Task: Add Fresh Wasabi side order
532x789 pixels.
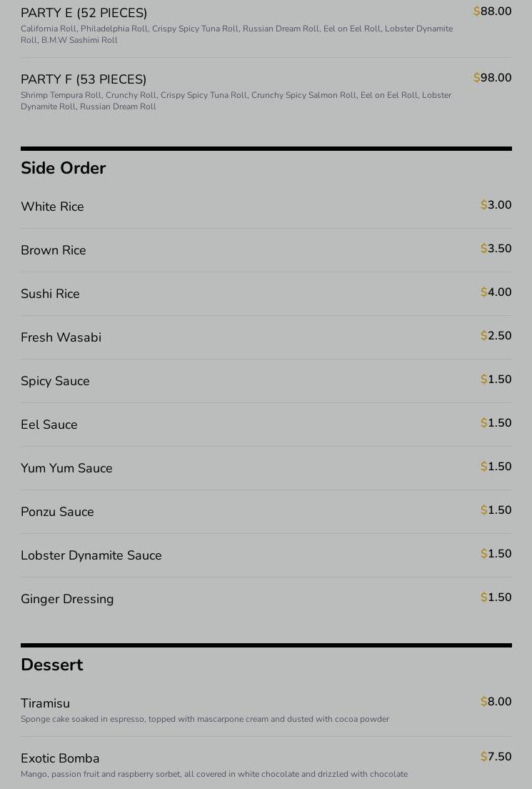Action: click(x=266, y=337)
